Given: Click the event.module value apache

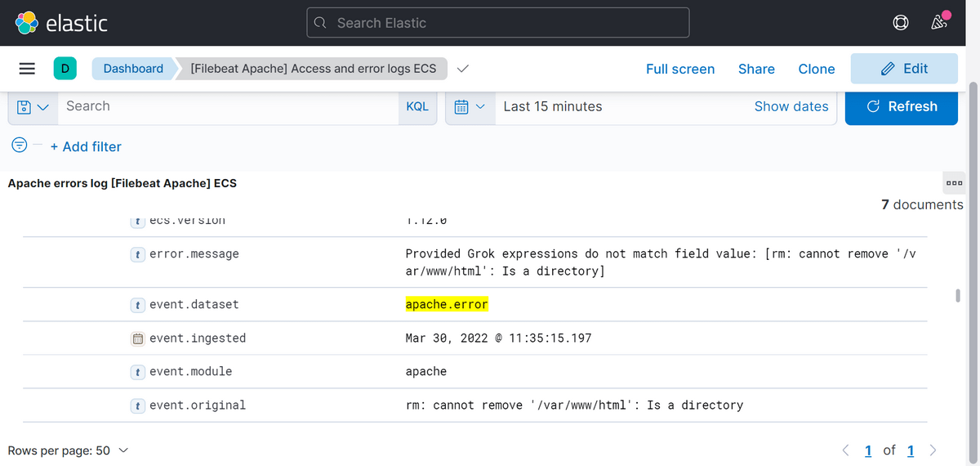Looking at the screenshot, I should pos(426,371).
